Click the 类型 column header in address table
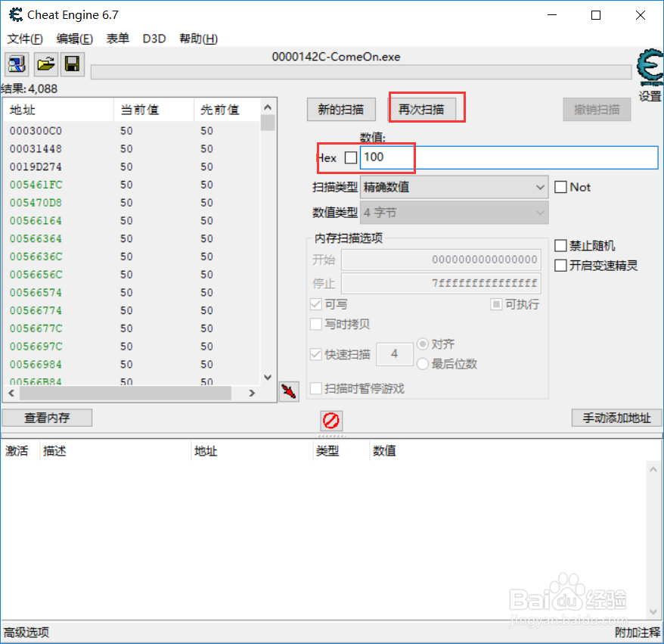664x644 pixels. click(x=341, y=451)
